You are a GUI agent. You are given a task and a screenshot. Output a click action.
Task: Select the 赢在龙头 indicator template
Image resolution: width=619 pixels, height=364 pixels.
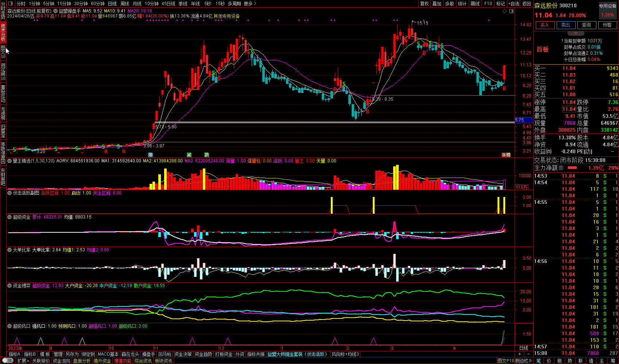point(130,354)
